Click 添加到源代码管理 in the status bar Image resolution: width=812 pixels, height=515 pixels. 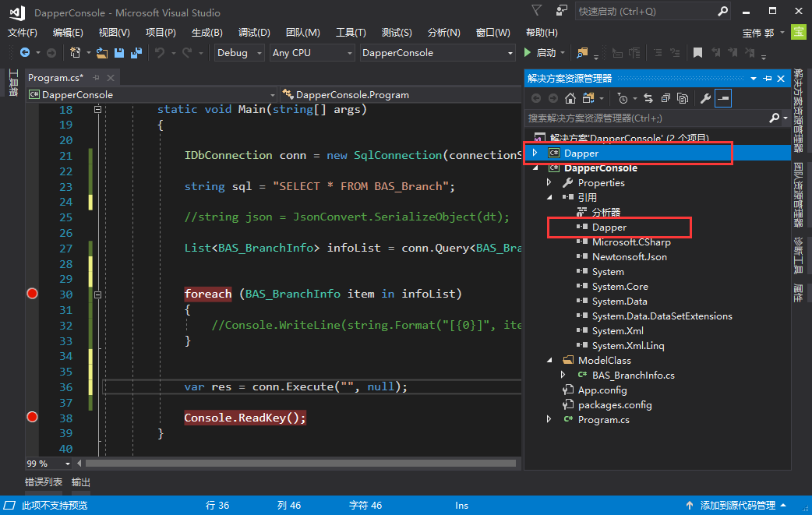point(736,505)
